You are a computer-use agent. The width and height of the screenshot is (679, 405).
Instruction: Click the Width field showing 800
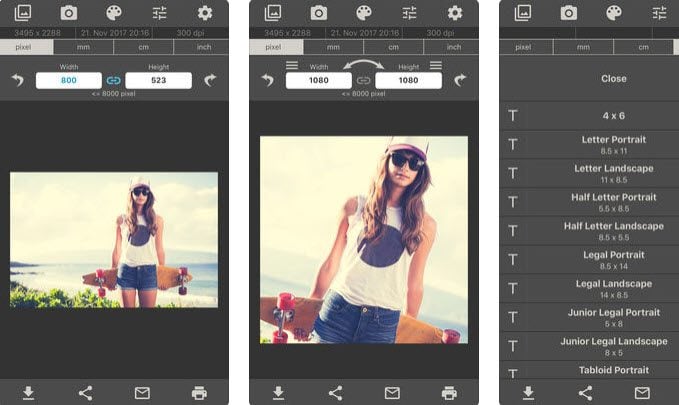[x=69, y=80]
